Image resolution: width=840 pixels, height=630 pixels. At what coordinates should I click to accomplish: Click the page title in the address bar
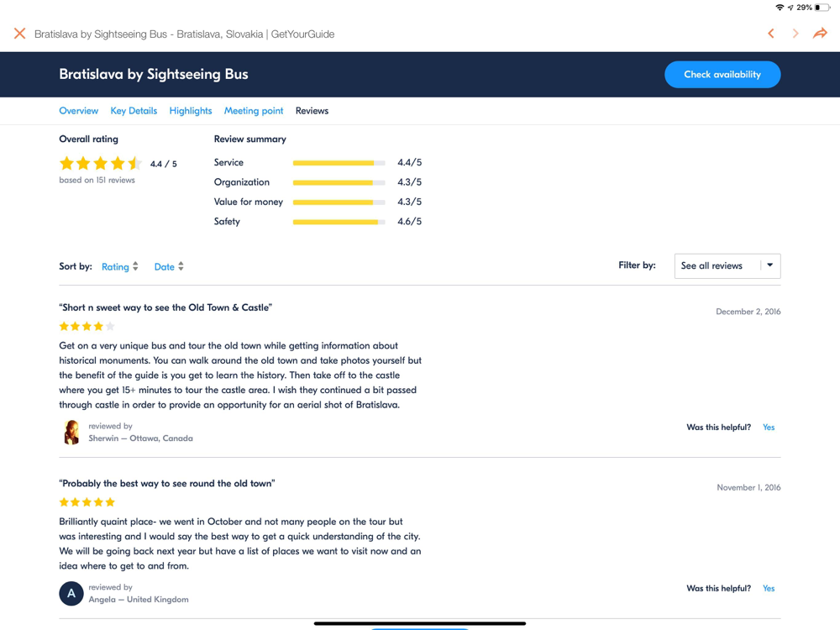click(184, 34)
